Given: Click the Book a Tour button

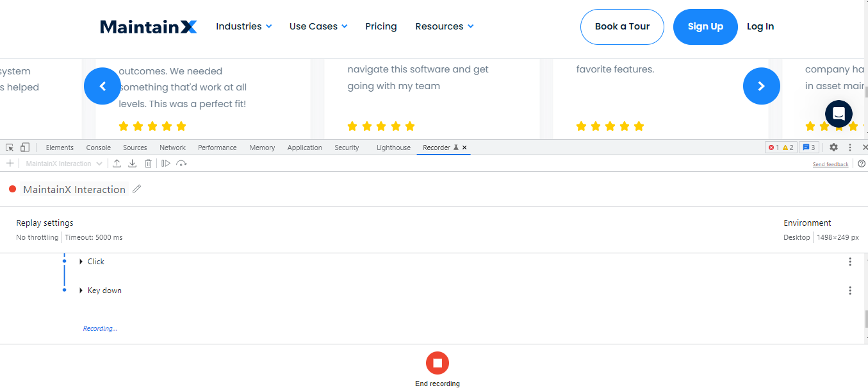Looking at the screenshot, I should coord(622,27).
